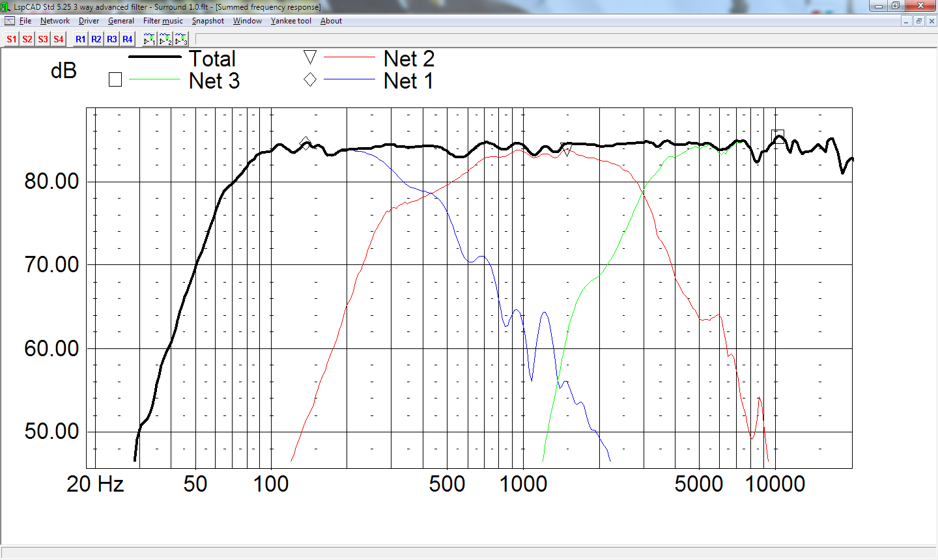Open the Yankee tool menu

pos(291,21)
